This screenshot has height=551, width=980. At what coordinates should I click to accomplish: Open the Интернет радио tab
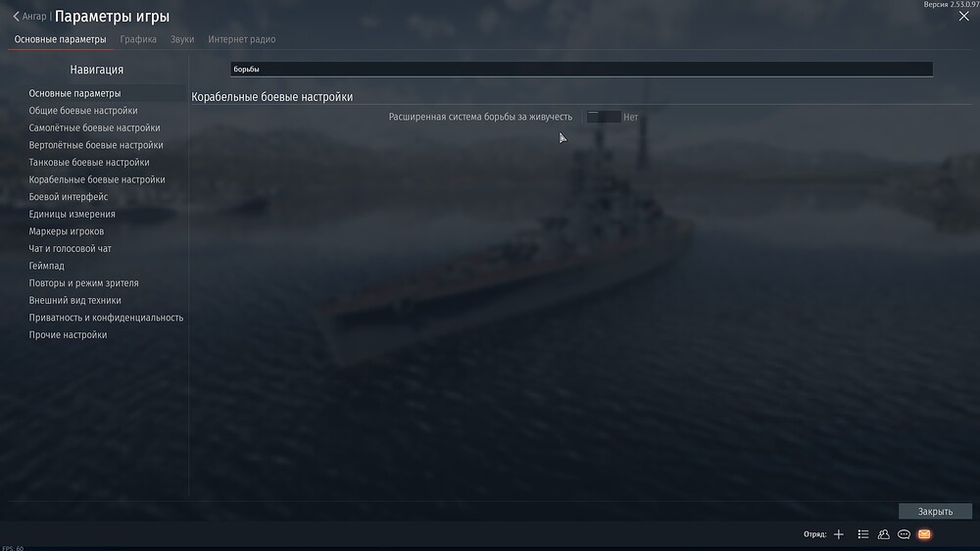tap(242, 39)
